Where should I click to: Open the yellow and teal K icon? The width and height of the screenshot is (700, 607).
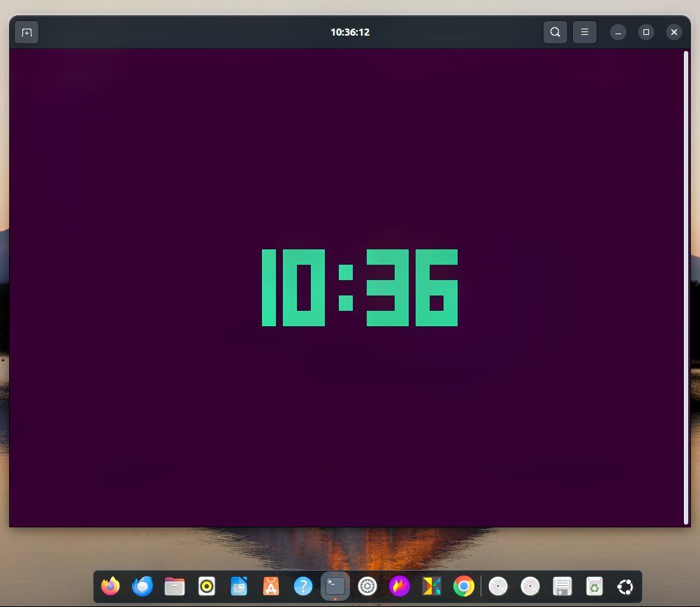click(x=432, y=587)
